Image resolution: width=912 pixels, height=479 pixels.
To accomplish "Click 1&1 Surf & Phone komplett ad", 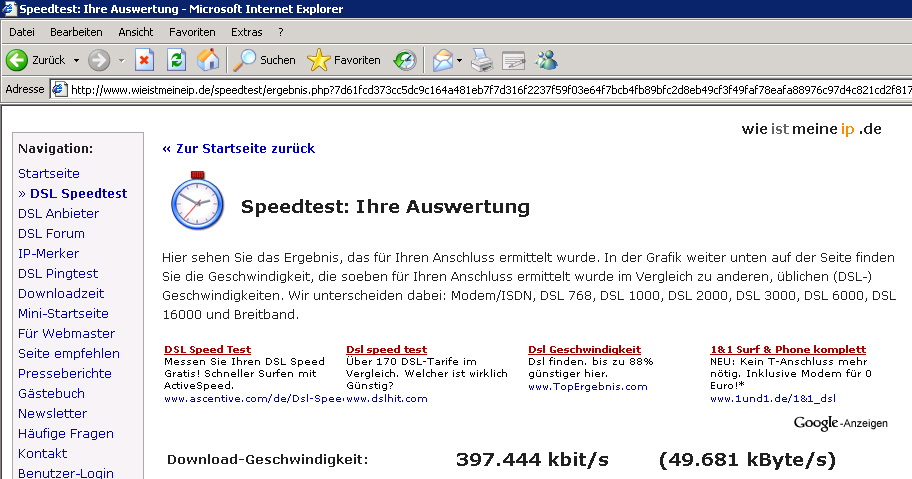I will [788, 349].
